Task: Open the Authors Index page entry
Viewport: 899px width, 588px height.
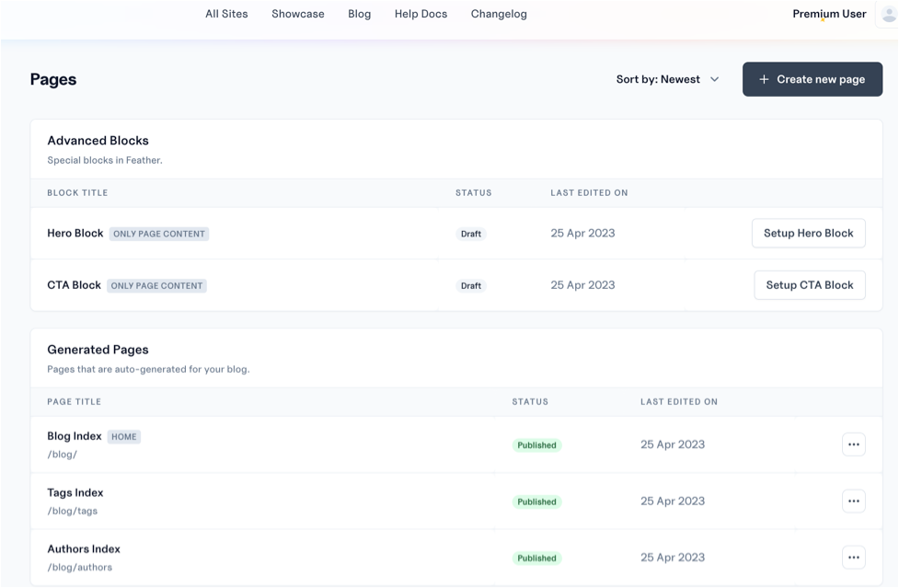Action: (84, 548)
